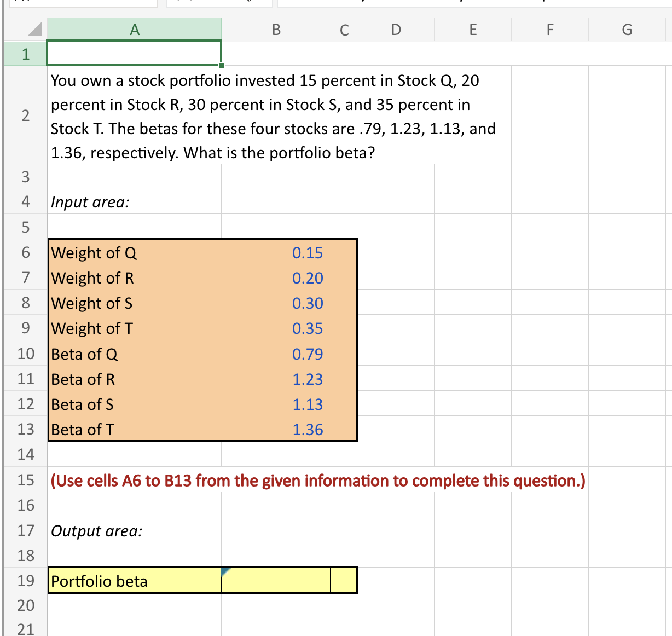Select row 19 header
This screenshot has width=672, height=636.
pyautogui.click(x=25, y=581)
